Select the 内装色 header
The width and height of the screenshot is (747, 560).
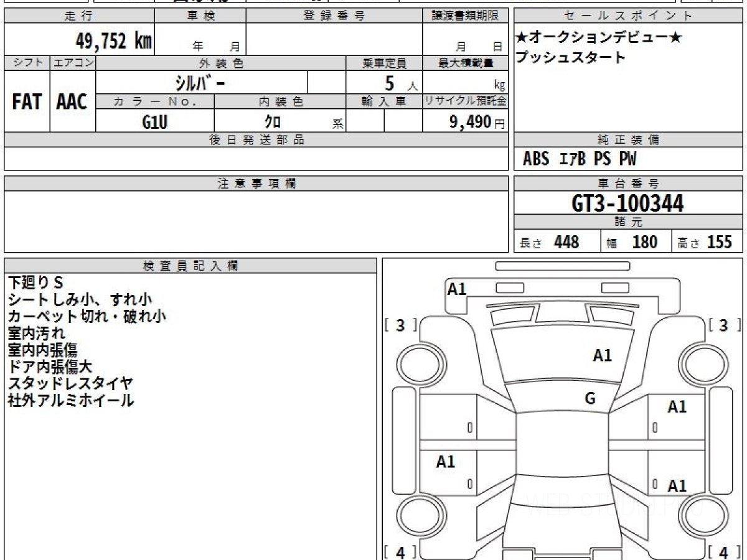280,101
